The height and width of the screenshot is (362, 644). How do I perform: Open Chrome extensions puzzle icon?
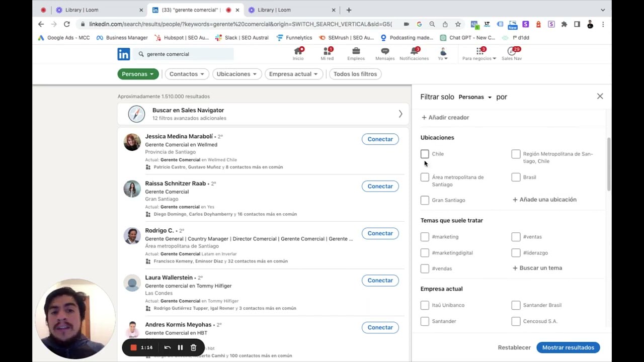coord(564,24)
